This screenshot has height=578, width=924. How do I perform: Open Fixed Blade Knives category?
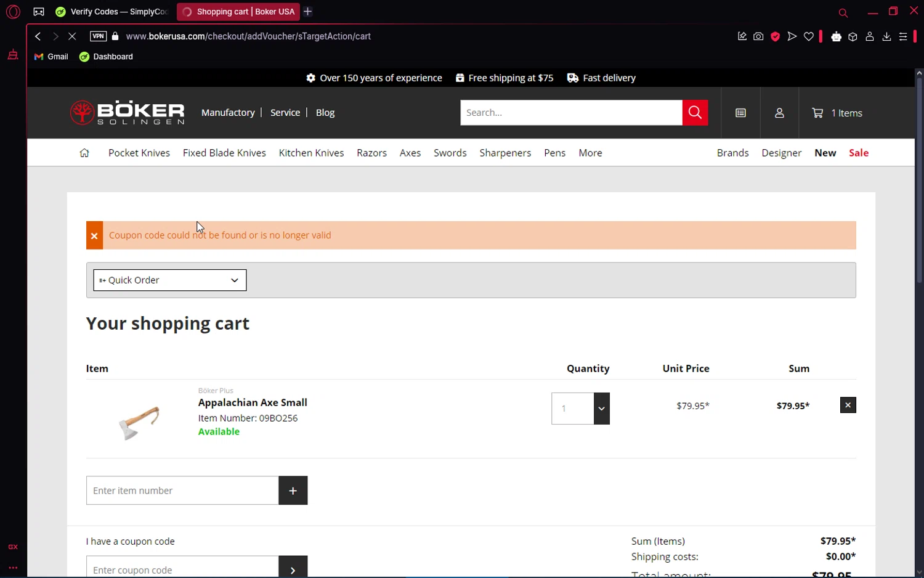tap(224, 153)
